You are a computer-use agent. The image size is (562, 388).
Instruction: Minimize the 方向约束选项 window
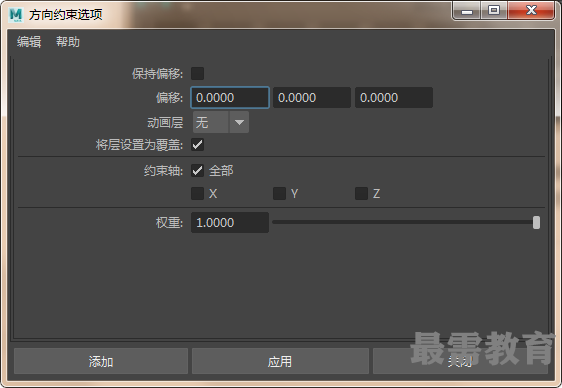coord(467,11)
